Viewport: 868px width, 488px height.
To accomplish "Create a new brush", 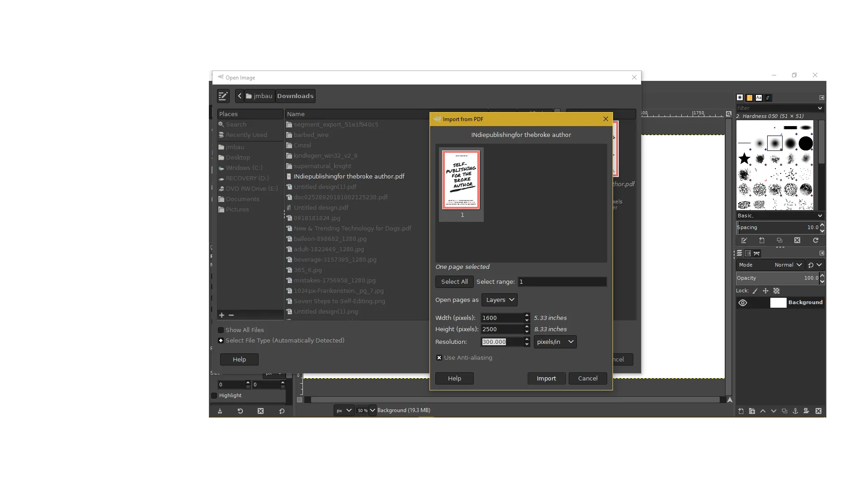I will (x=762, y=240).
